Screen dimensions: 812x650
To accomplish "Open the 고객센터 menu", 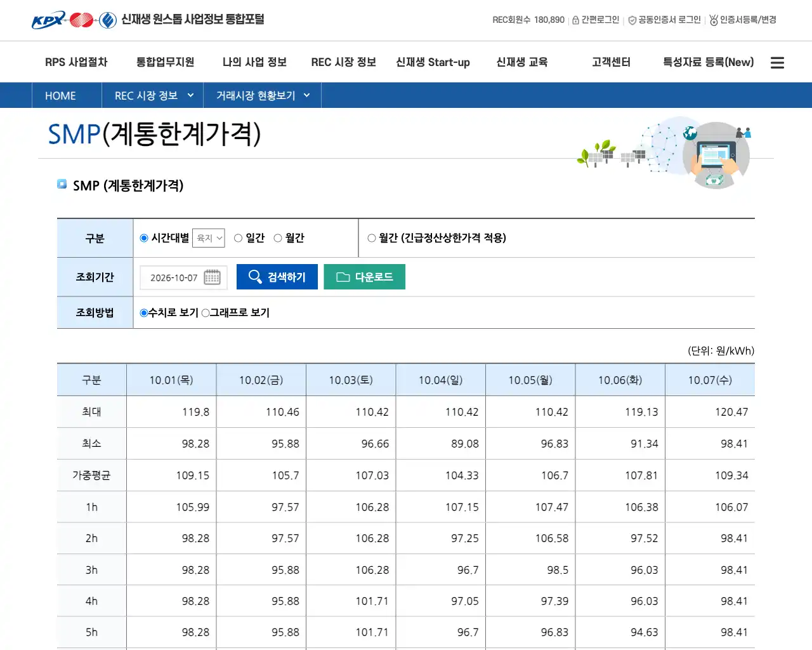I will click(611, 62).
